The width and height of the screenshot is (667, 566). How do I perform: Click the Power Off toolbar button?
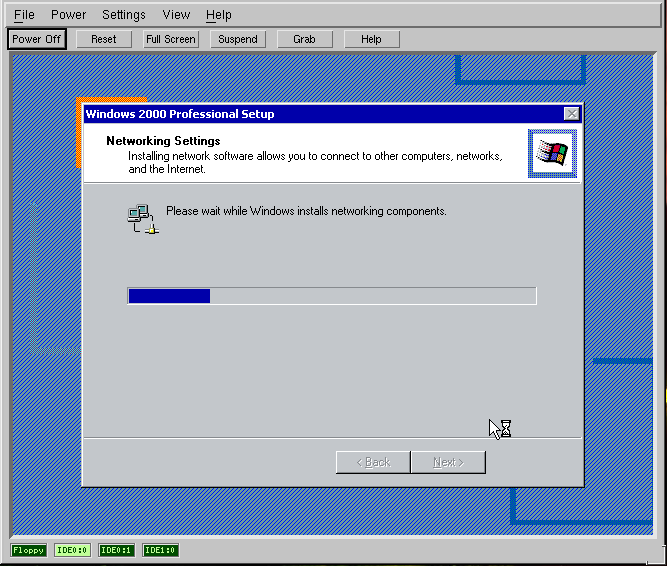click(37, 39)
